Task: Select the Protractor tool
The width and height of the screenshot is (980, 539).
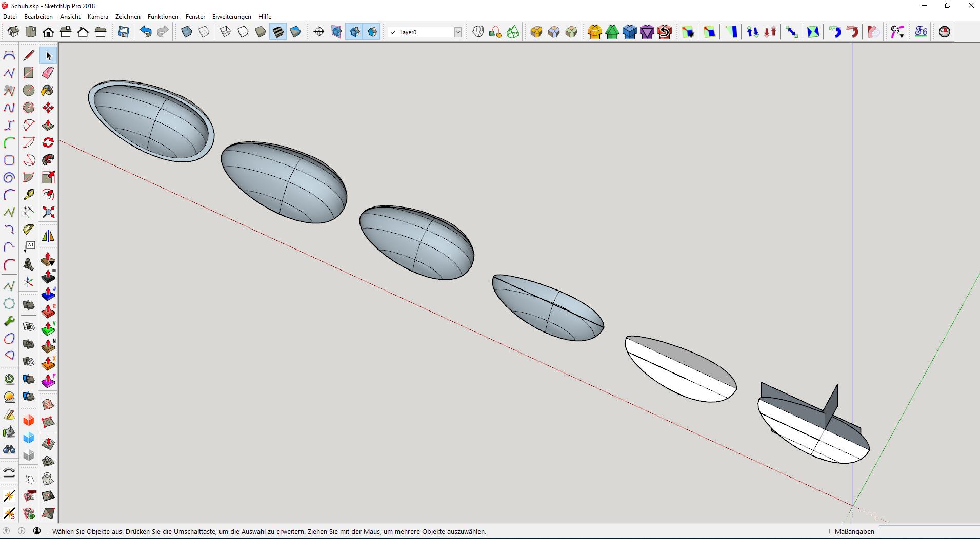Action: [29, 230]
